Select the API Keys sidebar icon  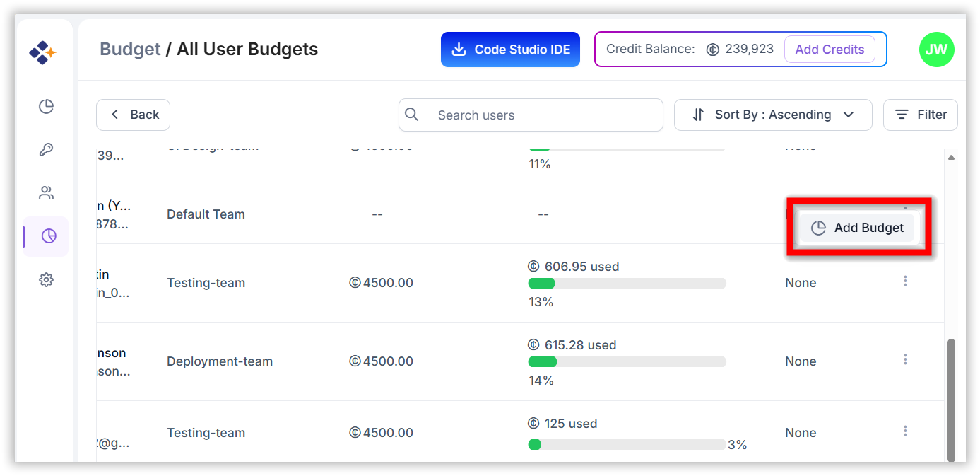click(45, 149)
